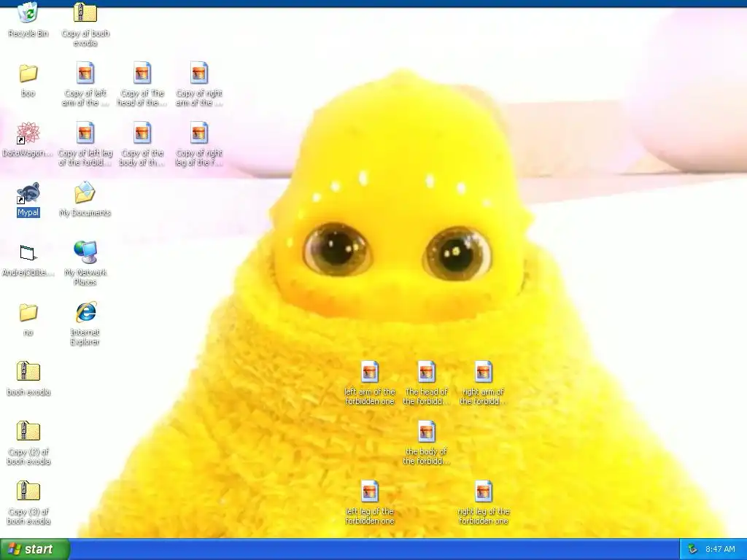Select 'left arm of the forbidden one' file
This screenshot has height=560, width=747.
click(x=370, y=372)
